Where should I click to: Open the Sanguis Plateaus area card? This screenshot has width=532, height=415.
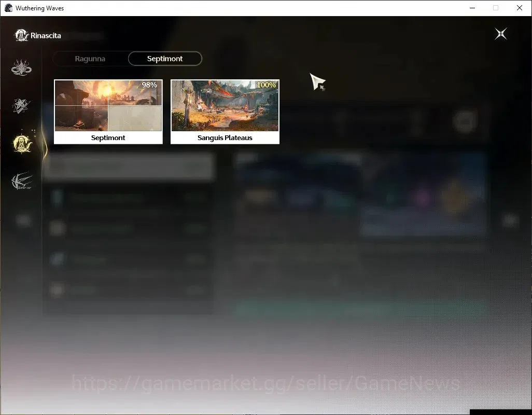click(225, 112)
